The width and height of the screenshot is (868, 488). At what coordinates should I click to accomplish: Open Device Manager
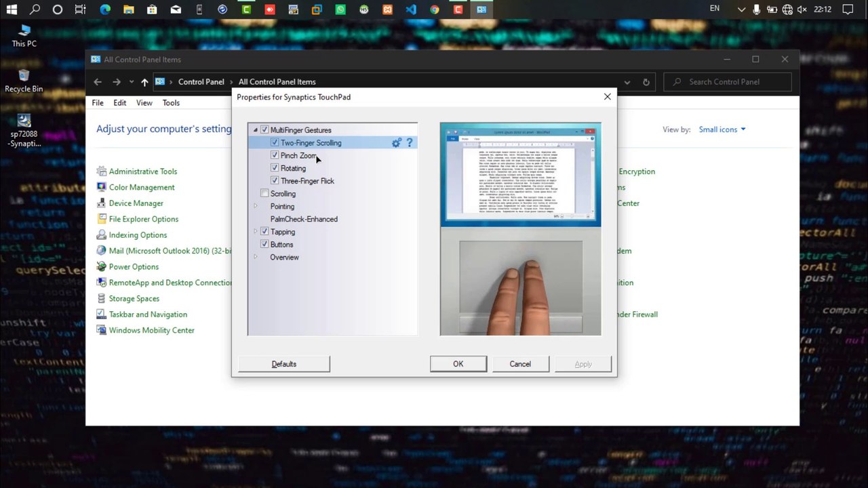click(x=136, y=203)
